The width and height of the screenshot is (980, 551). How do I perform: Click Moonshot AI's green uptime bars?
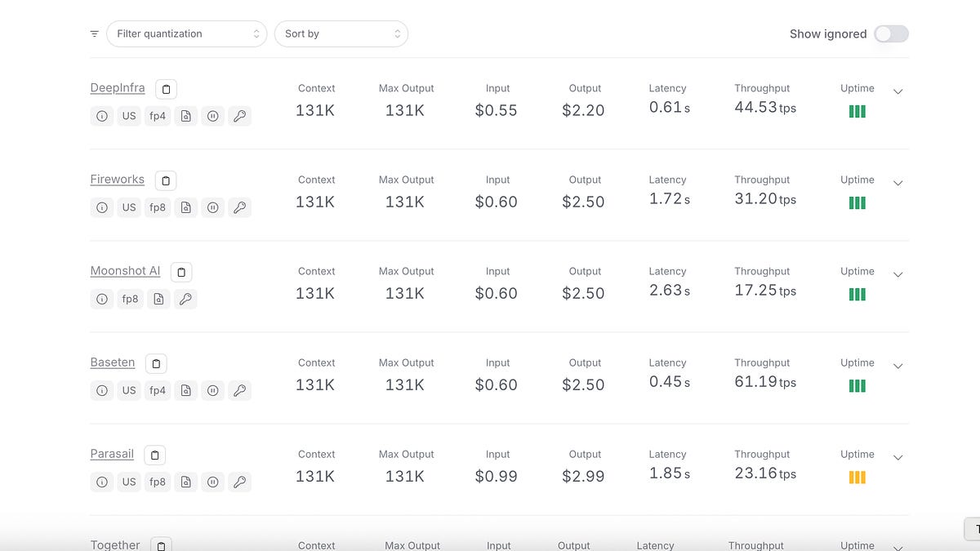pos(857,295)
